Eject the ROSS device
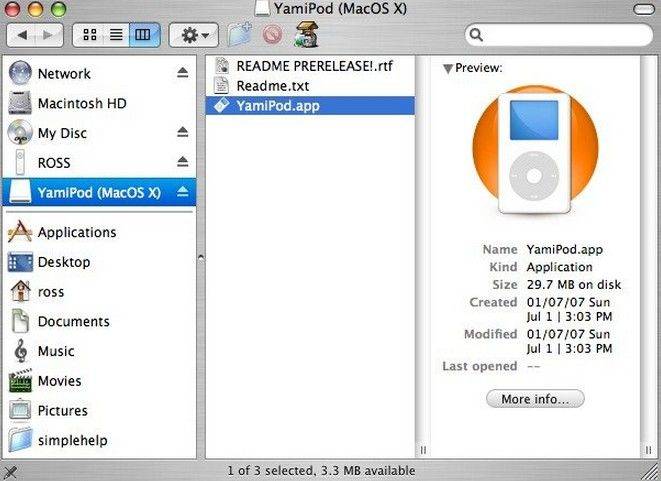 tap(183, 161)
